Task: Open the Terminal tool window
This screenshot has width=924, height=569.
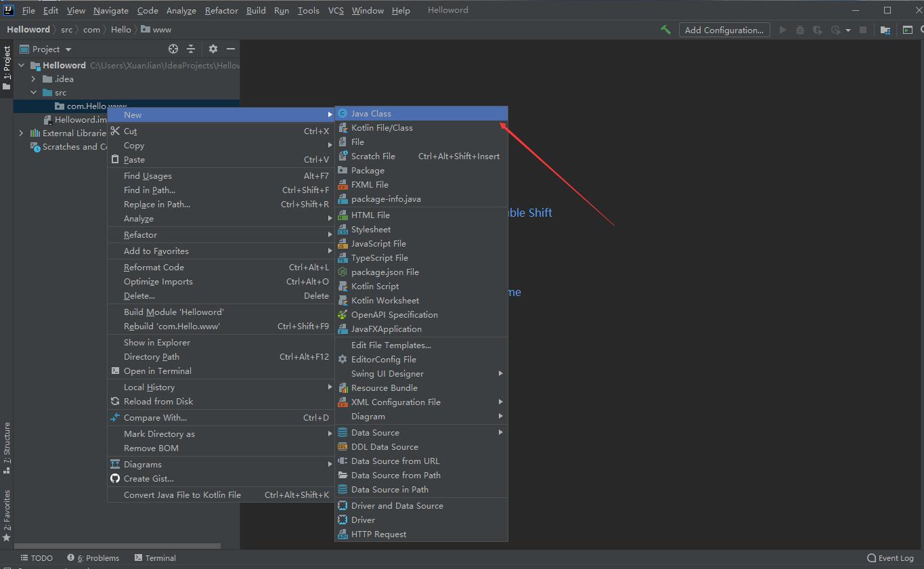Action: point(155,558)
